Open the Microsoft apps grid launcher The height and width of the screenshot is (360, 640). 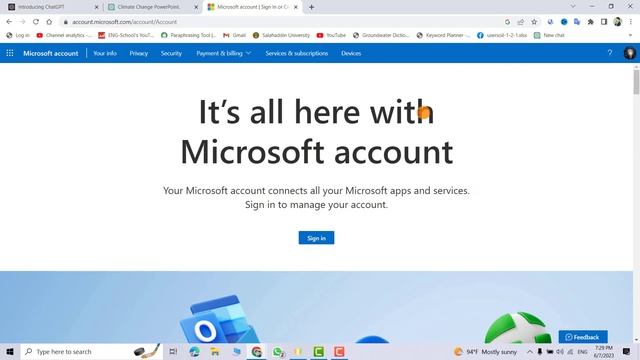pos(10,53)
